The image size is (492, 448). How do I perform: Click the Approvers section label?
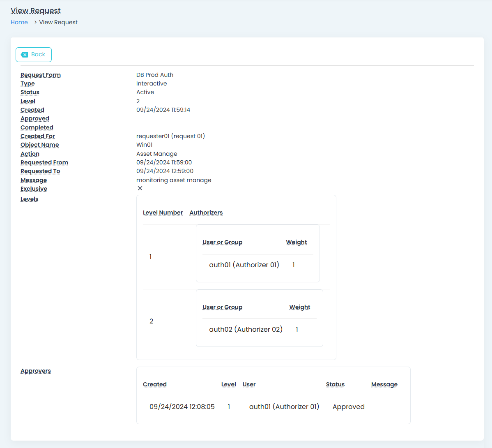pyautogui.click(x=36, y=371)
